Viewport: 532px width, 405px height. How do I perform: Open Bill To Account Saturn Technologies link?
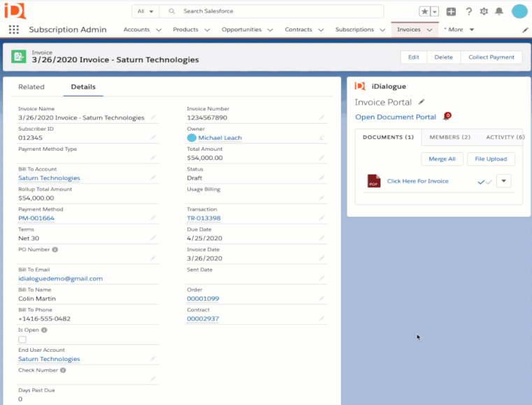point(49,177)
